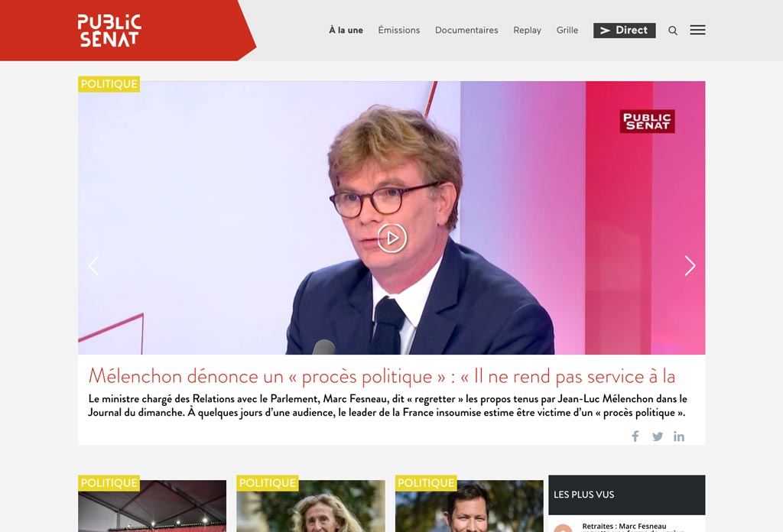Share article on Twitter
783x532 pixels.
coord(658,436)
